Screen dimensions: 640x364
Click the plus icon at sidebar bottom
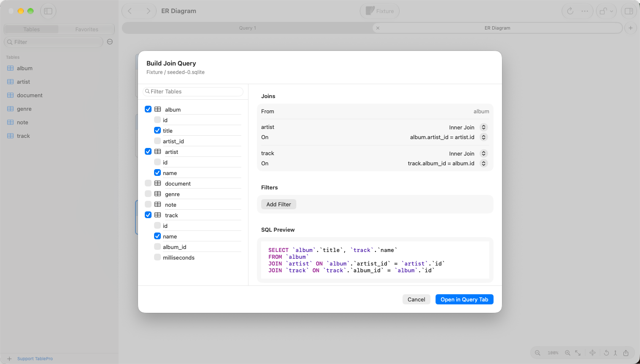[x=9, y=359]
